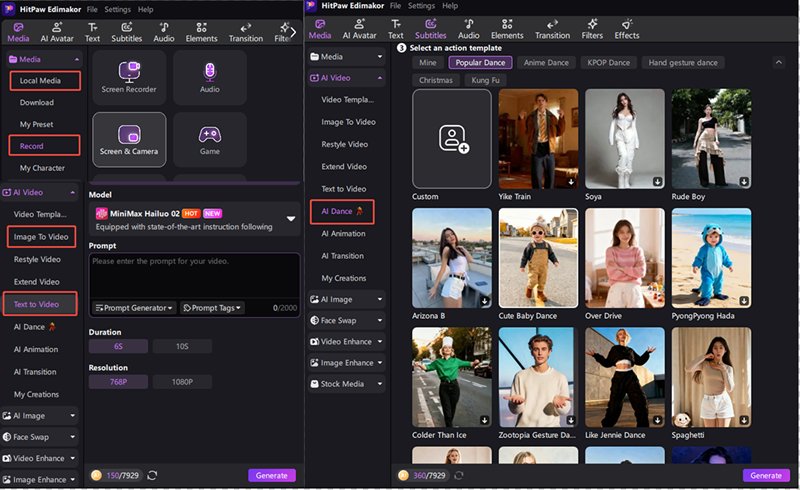Filter templates by KPOP Dance

pyautogui.click(x=608, y=63)
